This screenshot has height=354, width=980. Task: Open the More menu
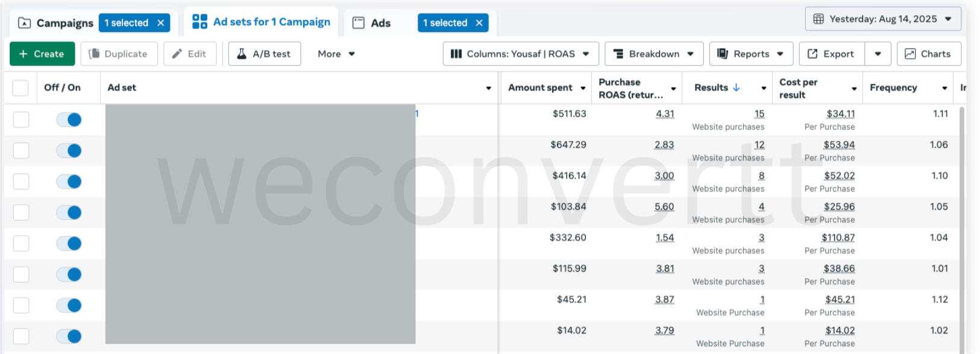(x=336, y=54)
